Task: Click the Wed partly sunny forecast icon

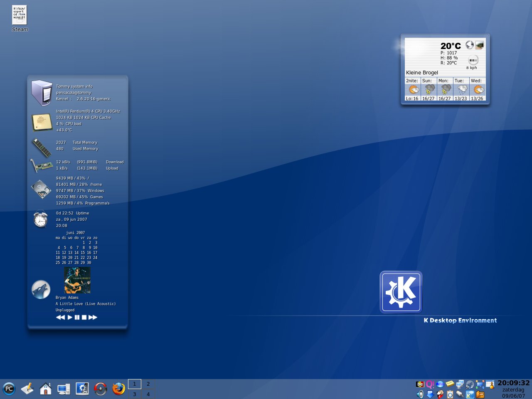Action: [478, 89]
